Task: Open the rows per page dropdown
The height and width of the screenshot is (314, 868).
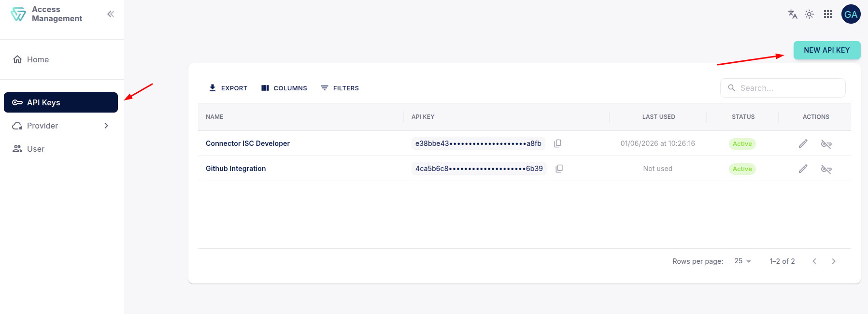Action: [x=742, y=261]
